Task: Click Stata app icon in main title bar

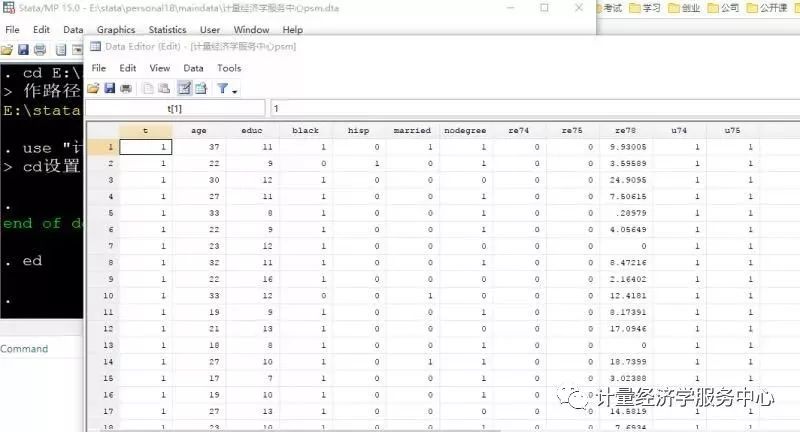Action: point(9,8)
